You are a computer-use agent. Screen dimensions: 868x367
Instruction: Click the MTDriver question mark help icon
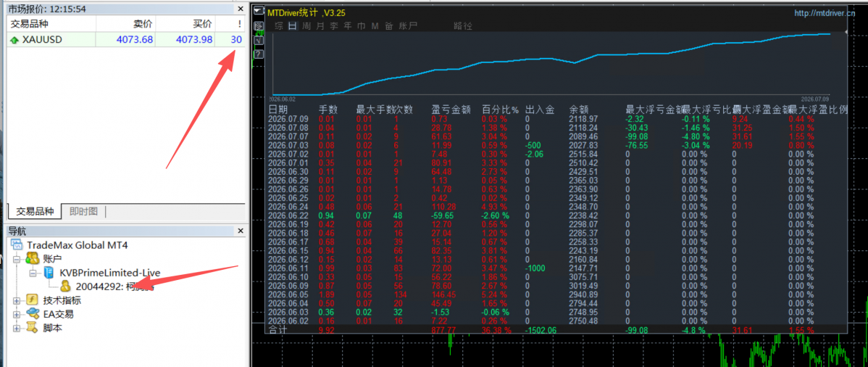point(259,54)
